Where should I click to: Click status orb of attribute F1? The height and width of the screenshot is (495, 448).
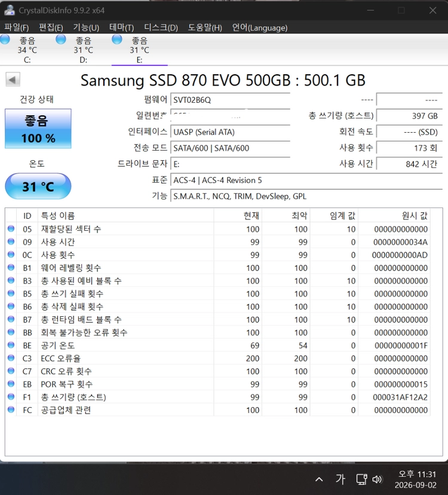[x=11, y=397]
